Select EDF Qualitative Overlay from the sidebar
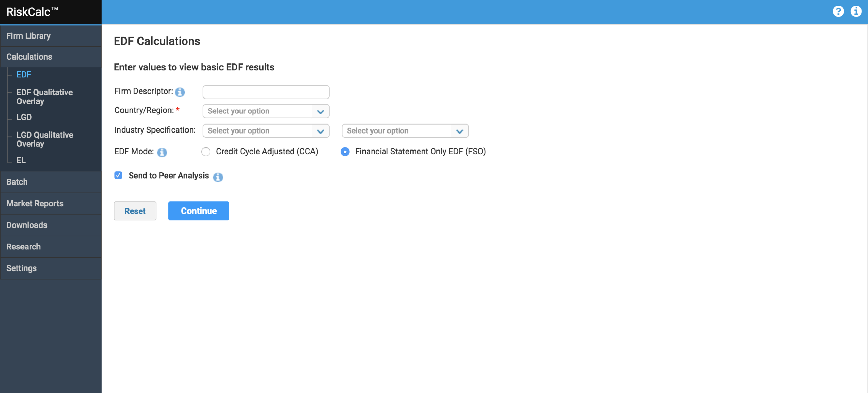Viewport: 868px width, 393px height. coord(44,97)
